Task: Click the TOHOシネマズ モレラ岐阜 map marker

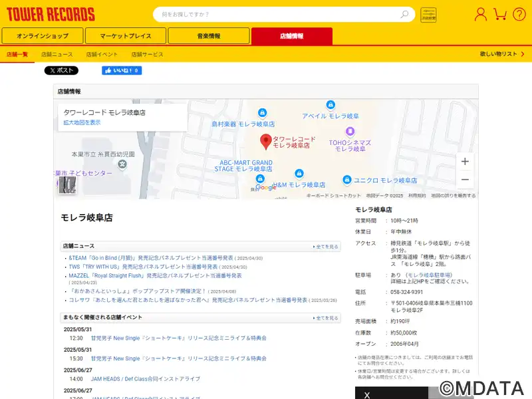Action: (350, 131)
